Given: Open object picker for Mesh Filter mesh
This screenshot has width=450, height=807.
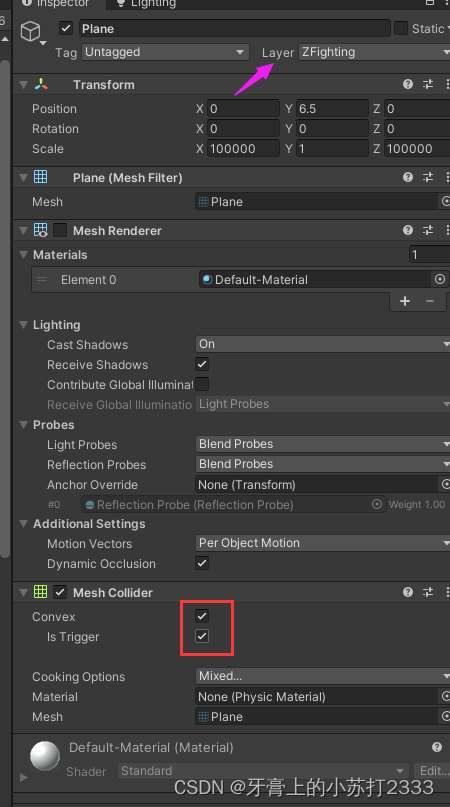Looking at the screenshot, I should click(x=445, y=202).
